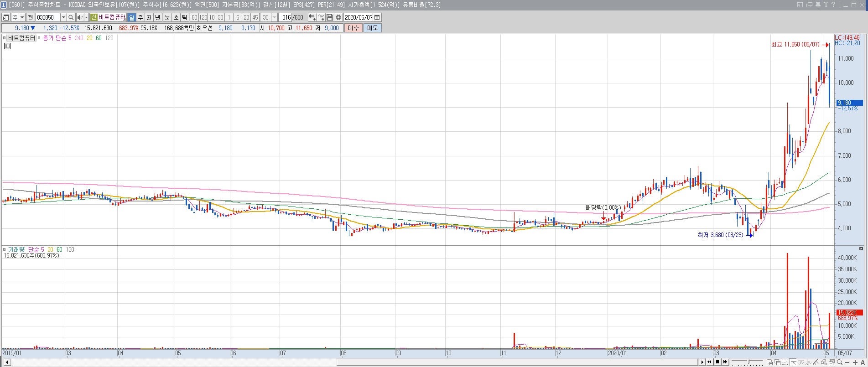The height and width of the screenshot is (367, 868).
Task: Click the 주 selector button on toolbar's left
Action: [x=15, y=17]
